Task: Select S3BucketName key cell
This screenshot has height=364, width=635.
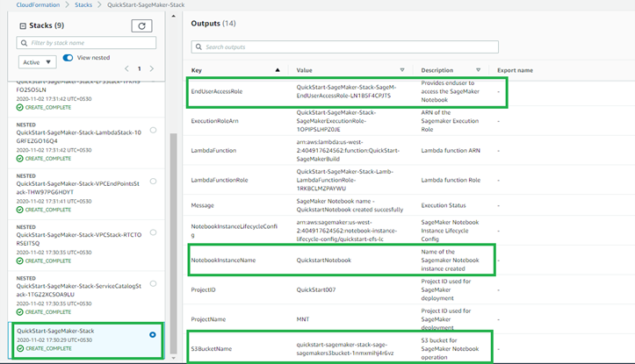Action: tap(212, 348)
